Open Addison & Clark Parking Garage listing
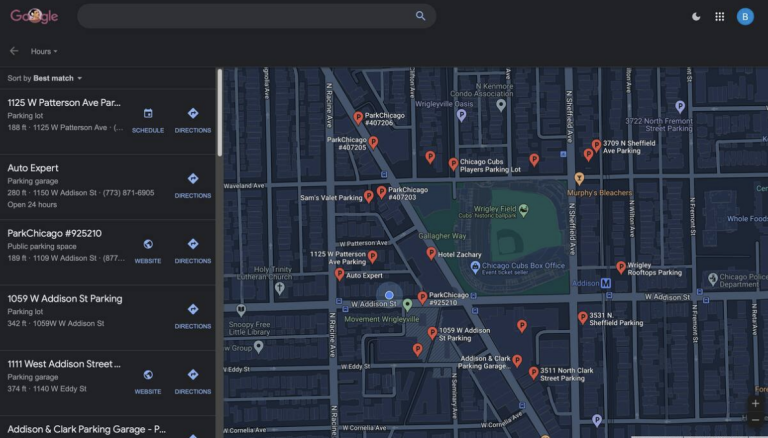The image size is (768, 438). pyautogui.click(x=86, y=430)
